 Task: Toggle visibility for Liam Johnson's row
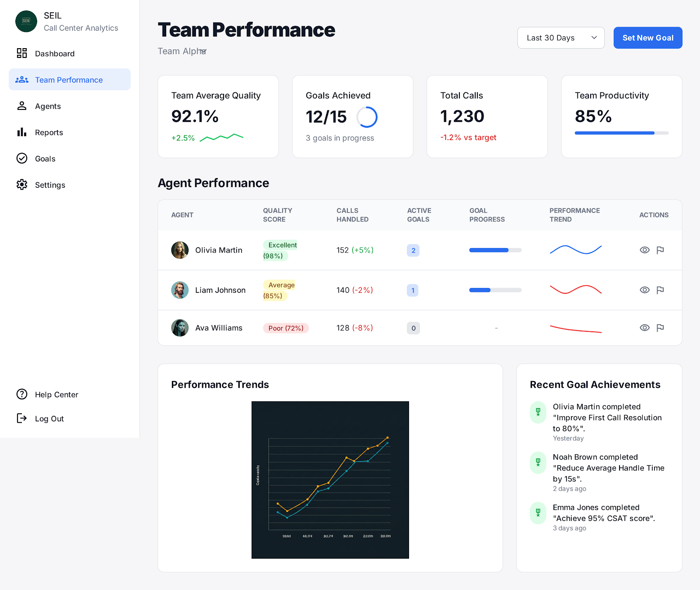pos(644,290)
